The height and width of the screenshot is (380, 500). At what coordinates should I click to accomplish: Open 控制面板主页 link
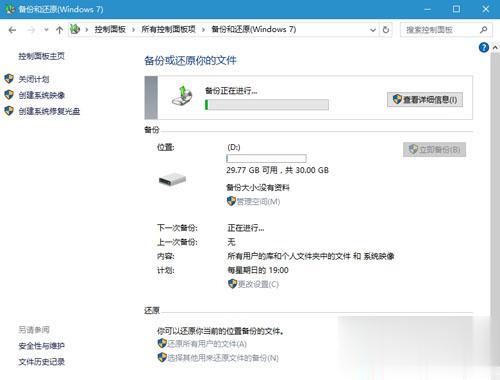tap(41, 56)
